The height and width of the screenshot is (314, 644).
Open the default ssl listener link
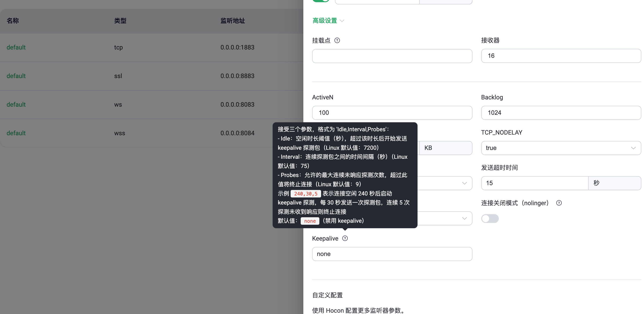coord(16,76)
